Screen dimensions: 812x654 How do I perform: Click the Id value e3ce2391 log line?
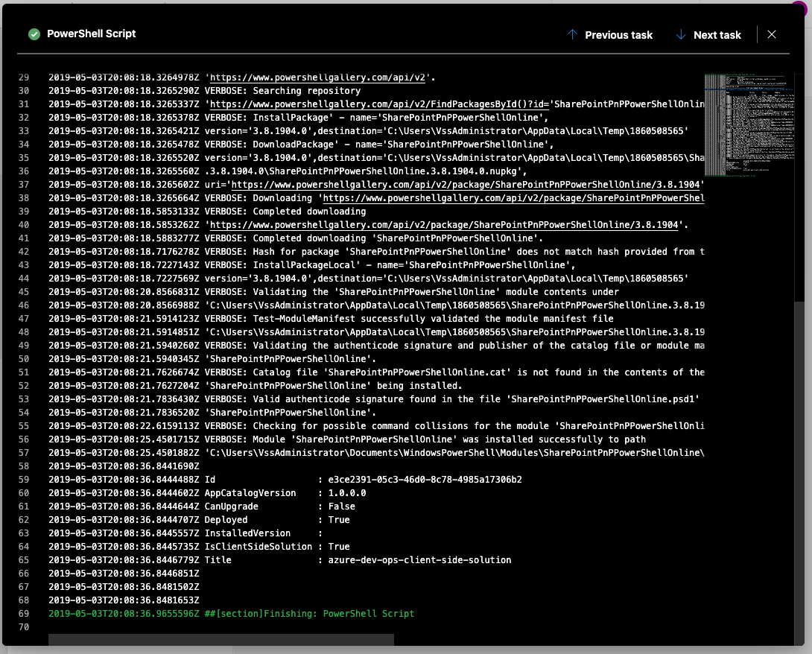(x=285, y=480)
